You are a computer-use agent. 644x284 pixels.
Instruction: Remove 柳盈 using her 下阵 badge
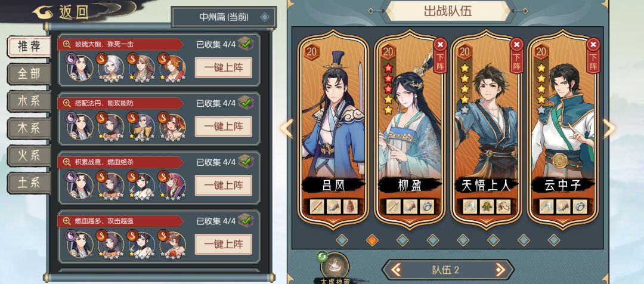click(x=440, y=55)
